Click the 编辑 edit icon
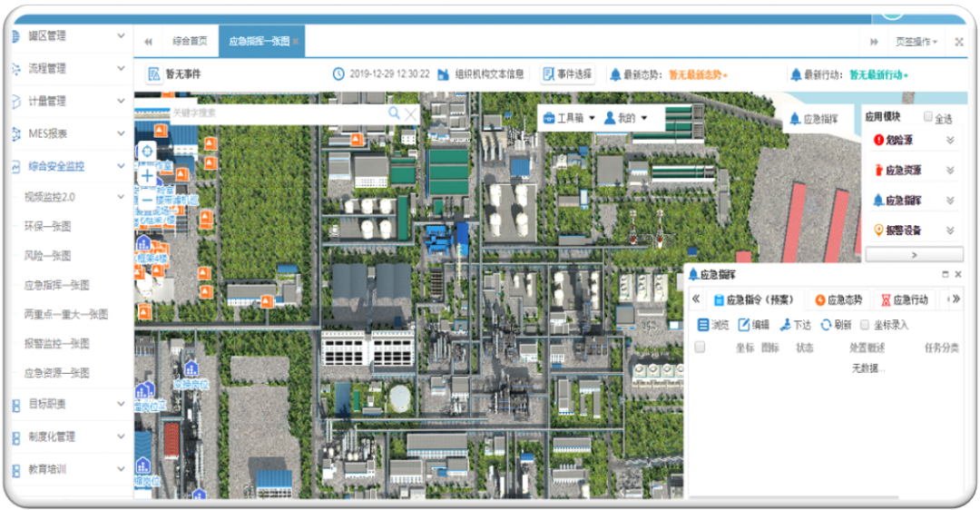Image resolution: width=980 pixels, height=510 pixels. pos(744,325)
